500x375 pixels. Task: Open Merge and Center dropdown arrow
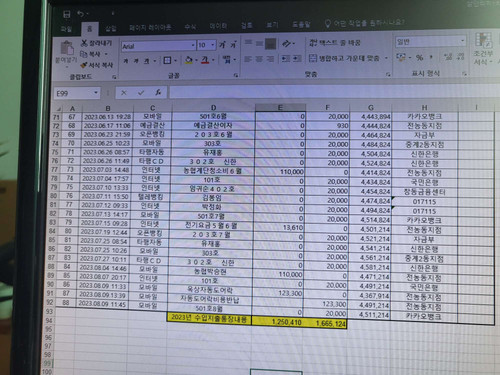click(x=386, y=58)
